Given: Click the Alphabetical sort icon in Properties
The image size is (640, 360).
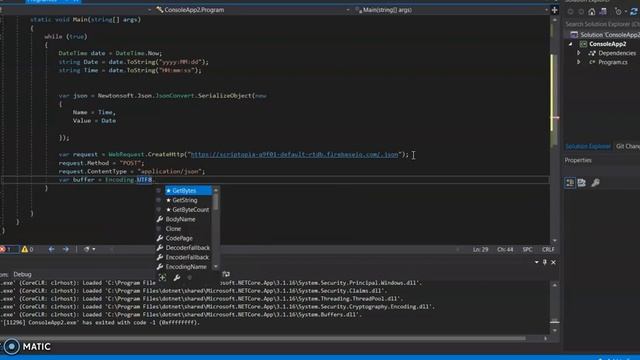Looking at the screenshot, I should [x=582, y=182].
